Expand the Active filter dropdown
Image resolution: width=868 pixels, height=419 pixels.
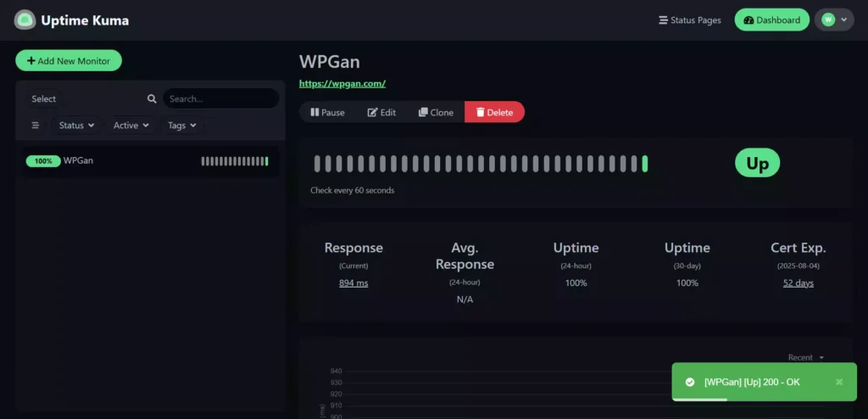(x=131, y=126)
